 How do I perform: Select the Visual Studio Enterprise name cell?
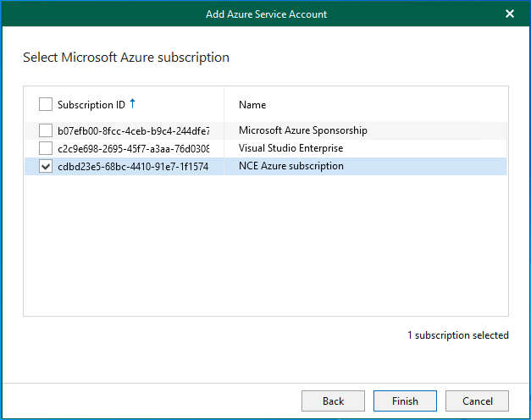coord(290,148)
